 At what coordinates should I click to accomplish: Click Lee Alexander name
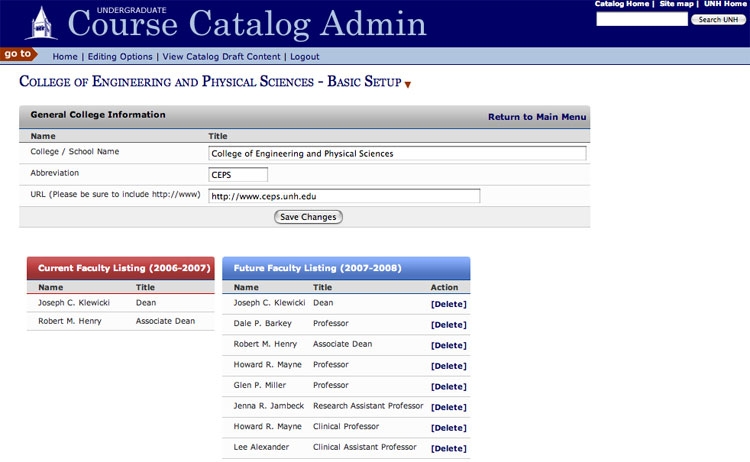click(x=261, y=447)
